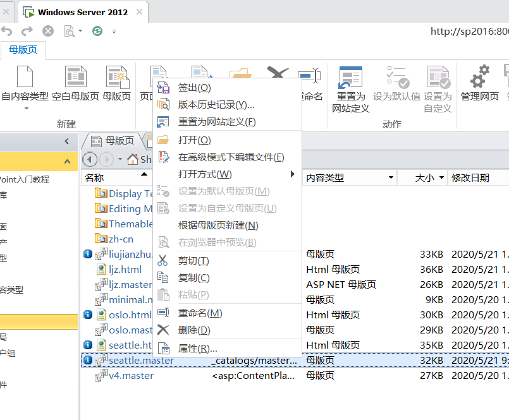The image size is (509, 420).
Task: Open the navigation history dropdown arrow
Action: click(x=120, y=159)
